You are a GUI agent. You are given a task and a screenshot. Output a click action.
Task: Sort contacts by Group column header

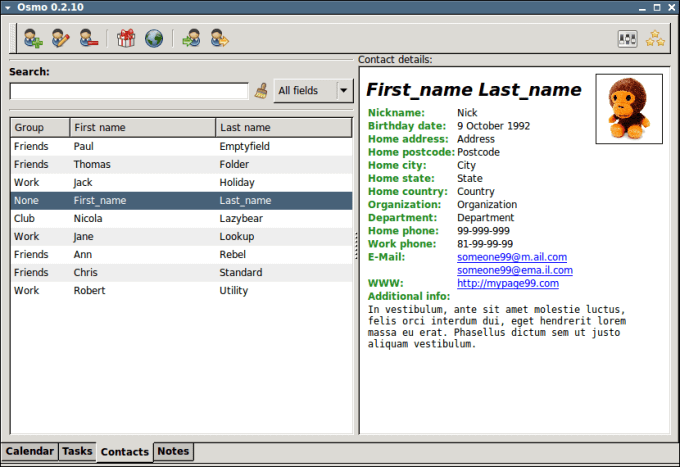point(40,127)
